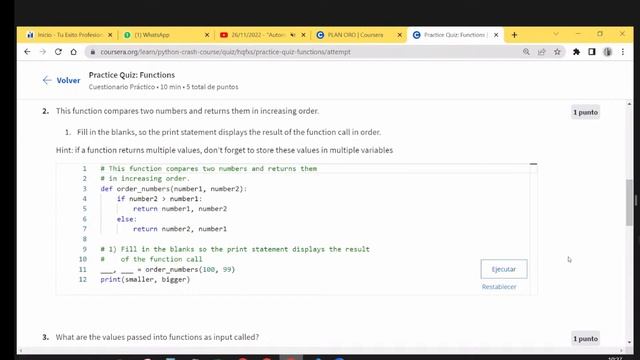This screenshot has height=360, width=640.
Task: Click 'return number1, number2' line
Action: click(180, 209)
